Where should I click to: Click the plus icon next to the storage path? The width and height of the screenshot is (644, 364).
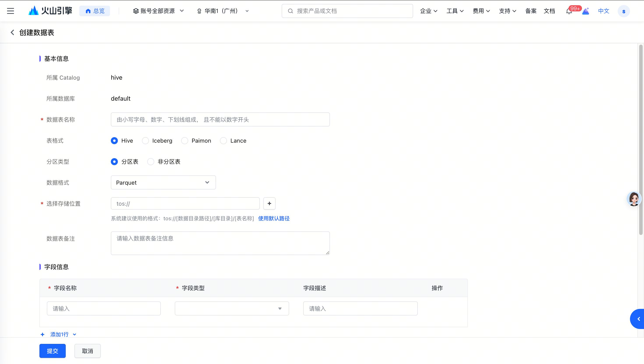coord(269,203)
